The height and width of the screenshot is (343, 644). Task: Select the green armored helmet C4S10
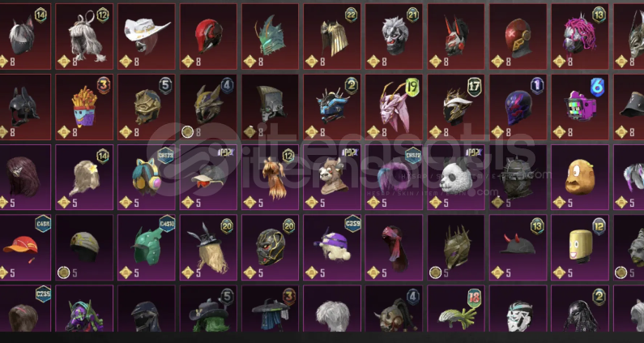(146, 247)
